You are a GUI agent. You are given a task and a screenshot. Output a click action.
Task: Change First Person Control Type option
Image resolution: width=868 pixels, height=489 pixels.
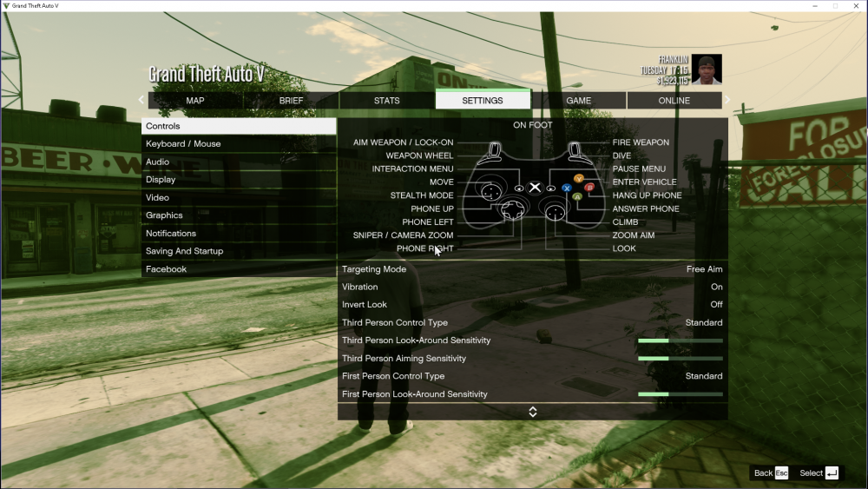tap(533, 376)
